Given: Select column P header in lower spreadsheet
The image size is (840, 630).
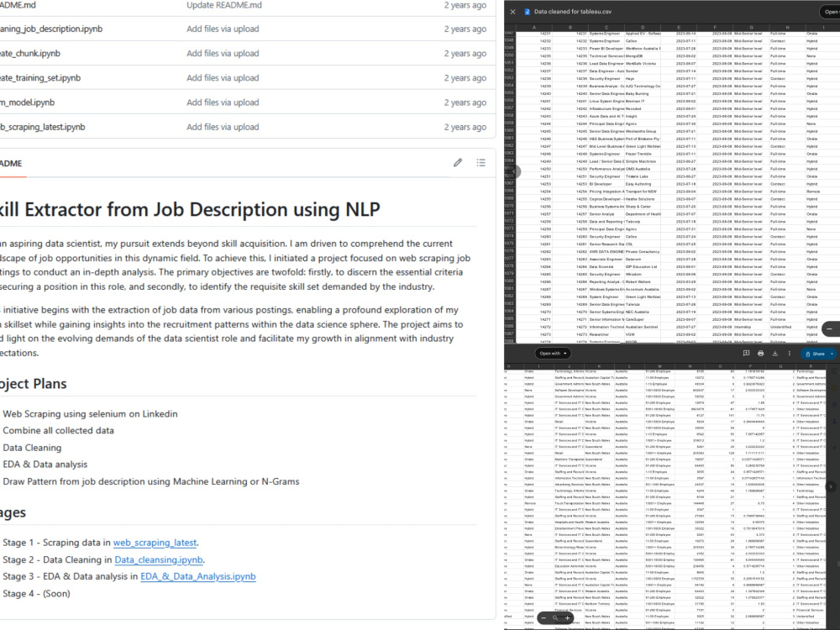Looking at the screenshot, I should pos(750,366).
